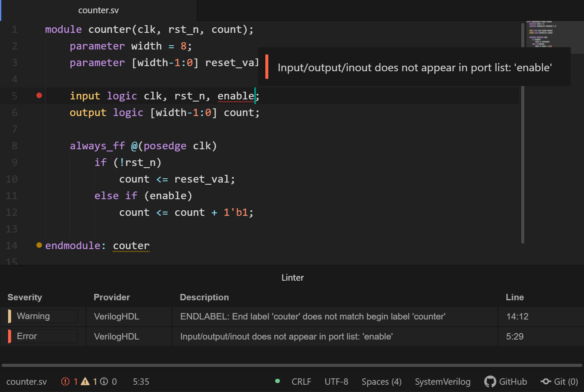Click the linter horizontal scrollbar
This screenshot has height=392, width=584.
(292, 365)
